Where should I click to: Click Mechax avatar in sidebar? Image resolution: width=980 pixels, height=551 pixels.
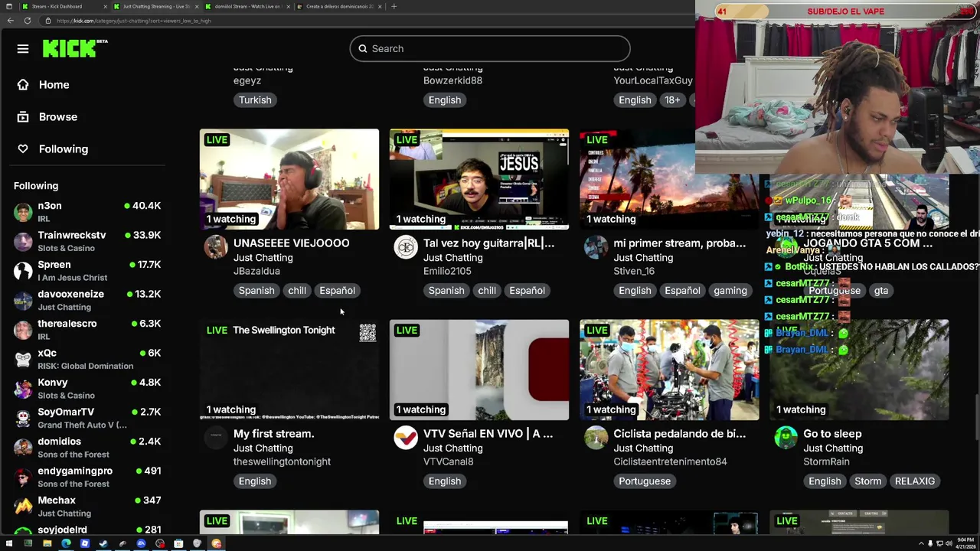click(23, 507)
